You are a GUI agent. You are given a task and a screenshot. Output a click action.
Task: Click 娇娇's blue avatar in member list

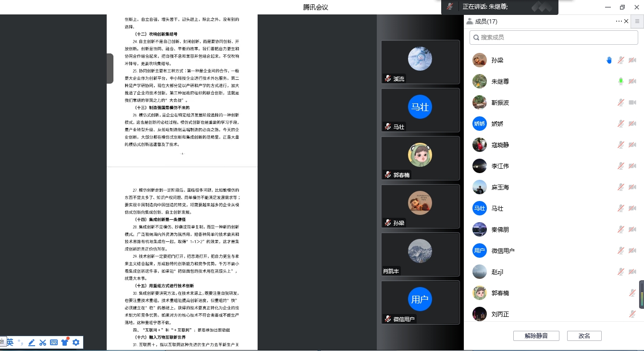point(480,124)
